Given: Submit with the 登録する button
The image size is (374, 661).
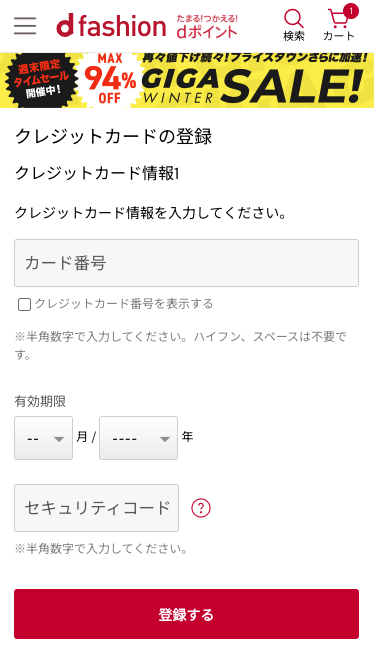Looking at the screenshot, I should click(x=186, y=614).
